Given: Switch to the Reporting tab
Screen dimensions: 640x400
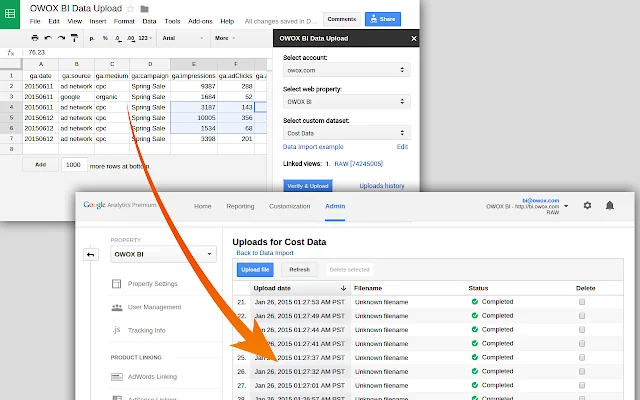Looking at the screenshot, I should [239, 206].
